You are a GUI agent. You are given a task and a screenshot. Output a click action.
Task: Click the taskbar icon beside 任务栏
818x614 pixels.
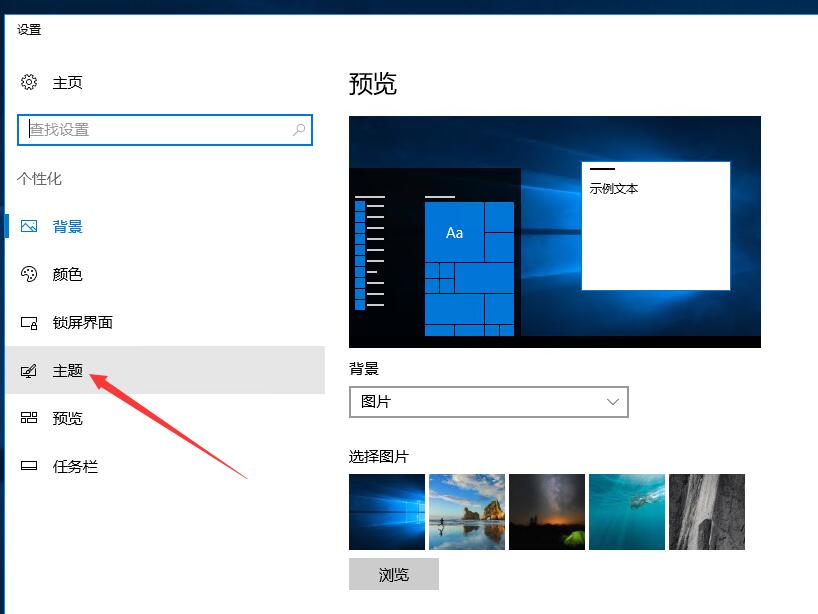(x=29, y=467)
